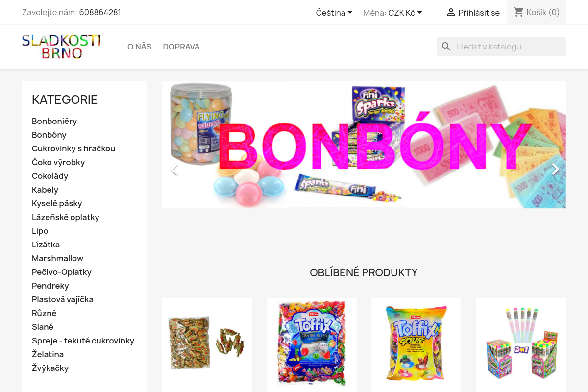This screenshot has width=588, height=392.
Task: Open the DOPRAVA menu item
Action: 181,47
